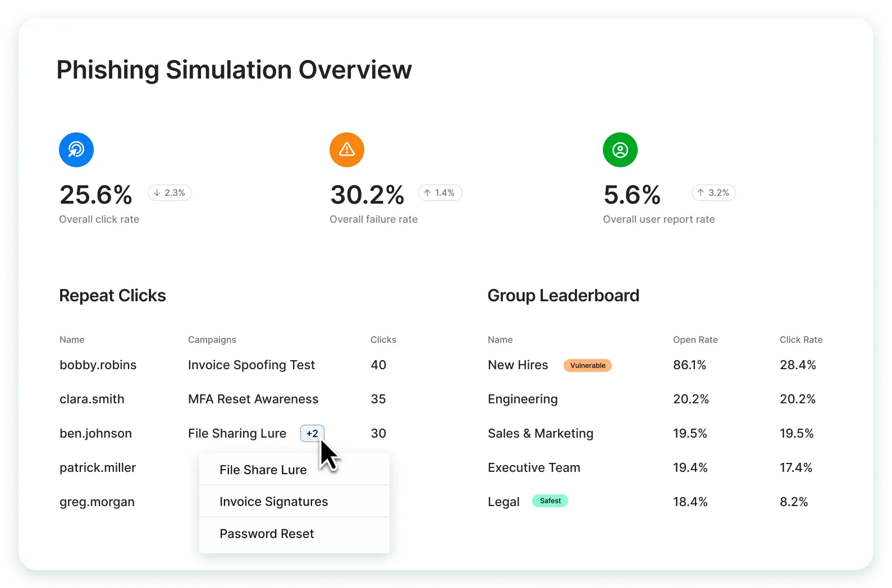Click the 19.4% open rate for Executive Team
Image resolution: width=892 pixels, height=588 pixels.
tap(690, 467)
